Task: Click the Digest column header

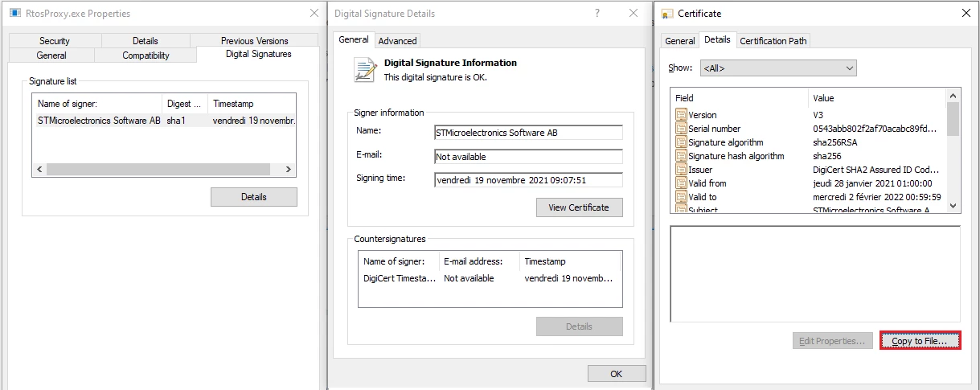Action: pos(184,104)
